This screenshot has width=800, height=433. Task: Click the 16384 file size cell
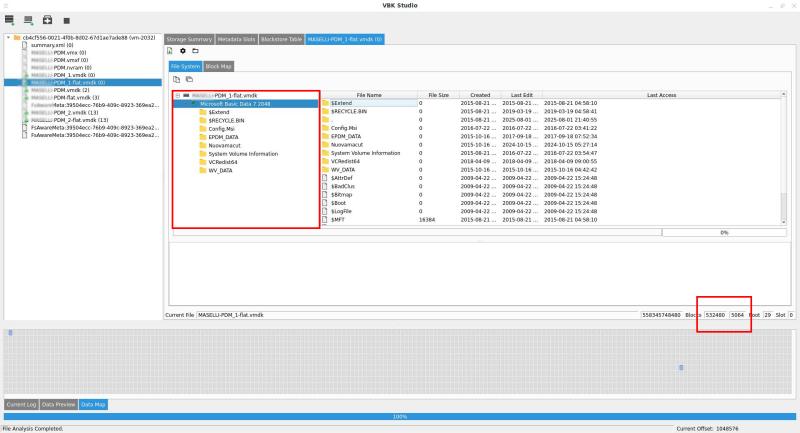pos(427,220)
